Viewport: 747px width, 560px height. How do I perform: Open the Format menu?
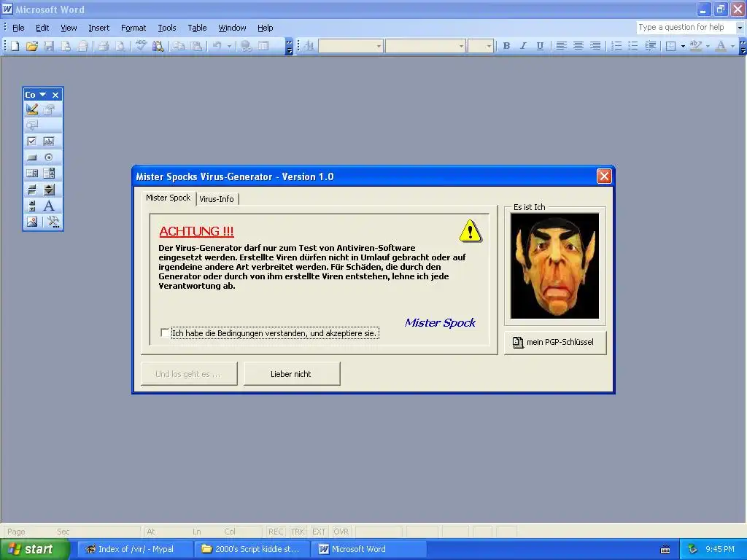click(133, 28)
